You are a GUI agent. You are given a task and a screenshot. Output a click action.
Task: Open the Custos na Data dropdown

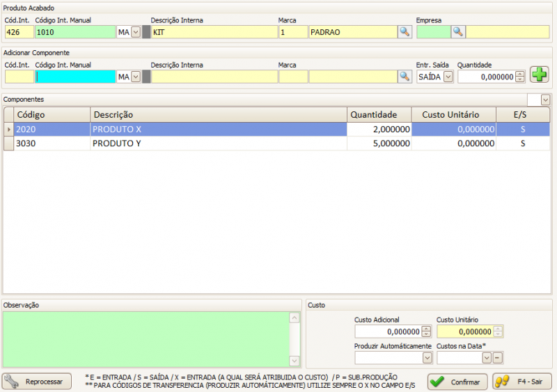(x=485, y=358)
